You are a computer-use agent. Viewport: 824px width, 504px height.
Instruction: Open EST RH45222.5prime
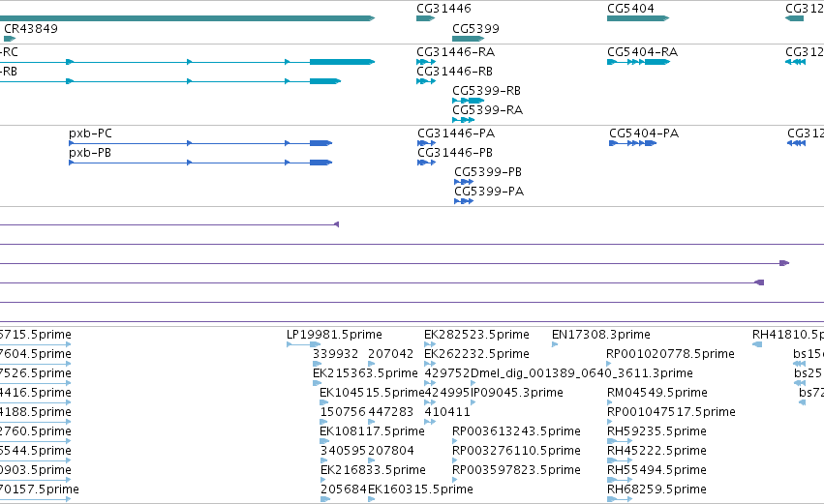pyautogui.click(x=656, y=451)
